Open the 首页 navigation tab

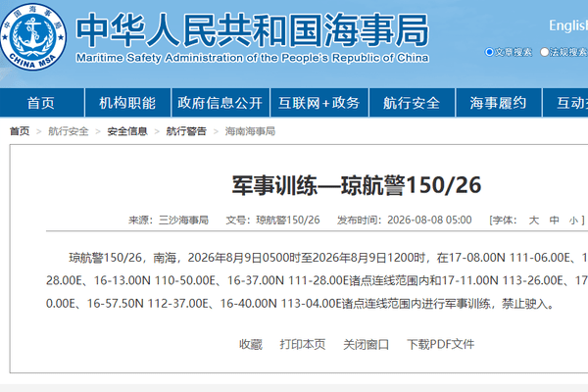41,103
